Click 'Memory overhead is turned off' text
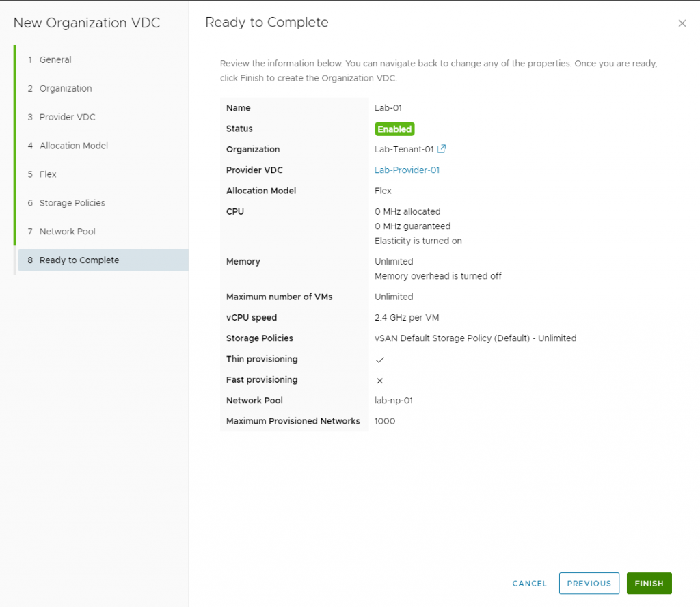700x607 pixels. (438, 276)
